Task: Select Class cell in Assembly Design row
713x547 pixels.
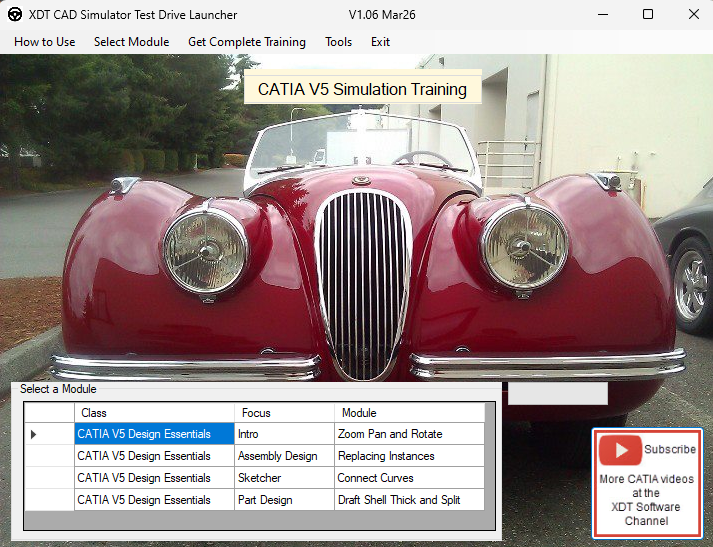Action: coord(154,456)
